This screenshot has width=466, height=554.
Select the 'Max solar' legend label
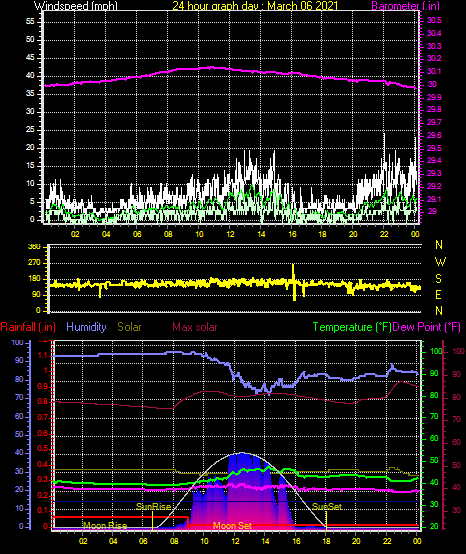195,327
